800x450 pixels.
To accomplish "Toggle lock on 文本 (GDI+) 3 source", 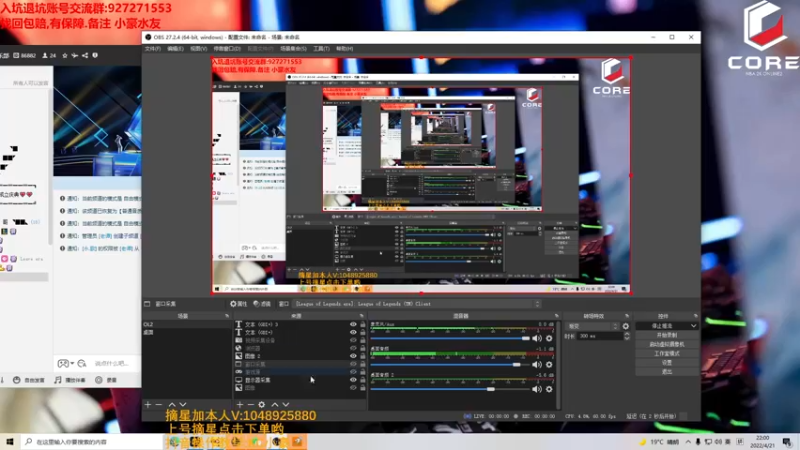I will point(363,324).
